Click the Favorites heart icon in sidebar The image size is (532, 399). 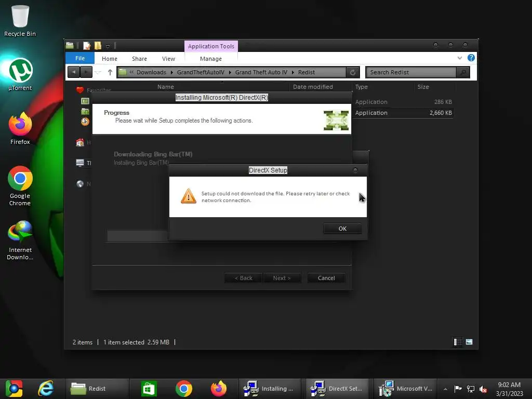point(80,90)
